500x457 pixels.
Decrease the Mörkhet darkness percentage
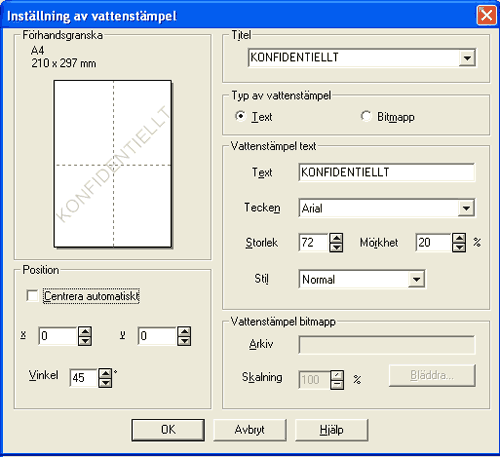[x=459, y=247]
